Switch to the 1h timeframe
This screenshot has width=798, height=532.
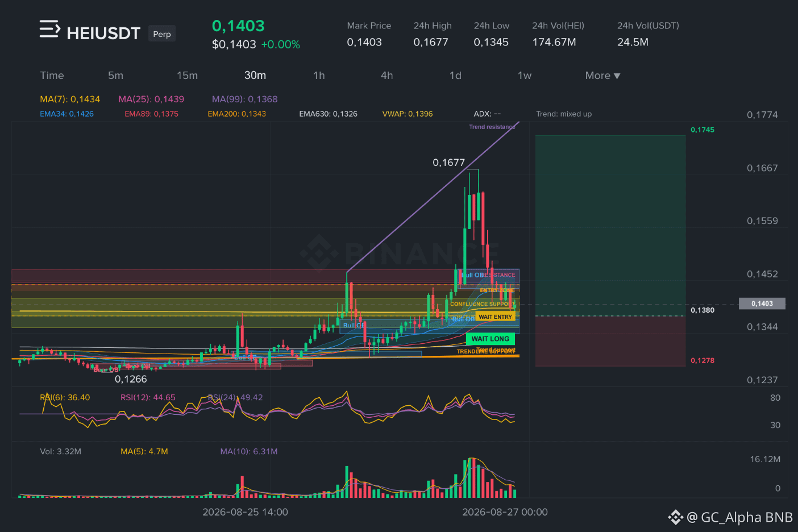[319, 76]
